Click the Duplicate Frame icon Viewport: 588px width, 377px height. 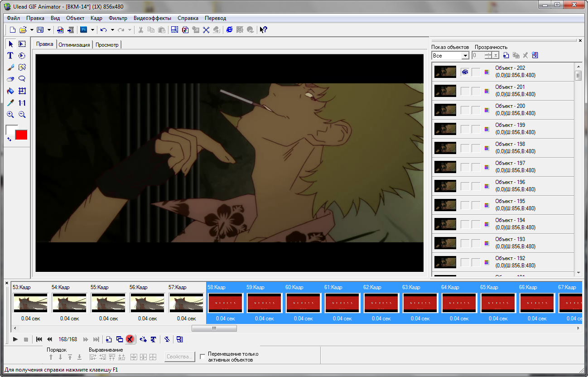click(120, 339)
